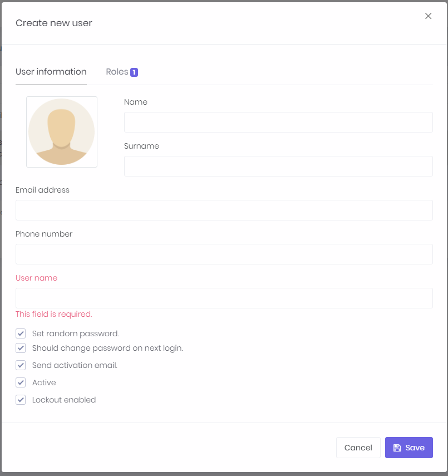Click the Email address field
Screen dimensions: 448x476
(x=224, y=210)
